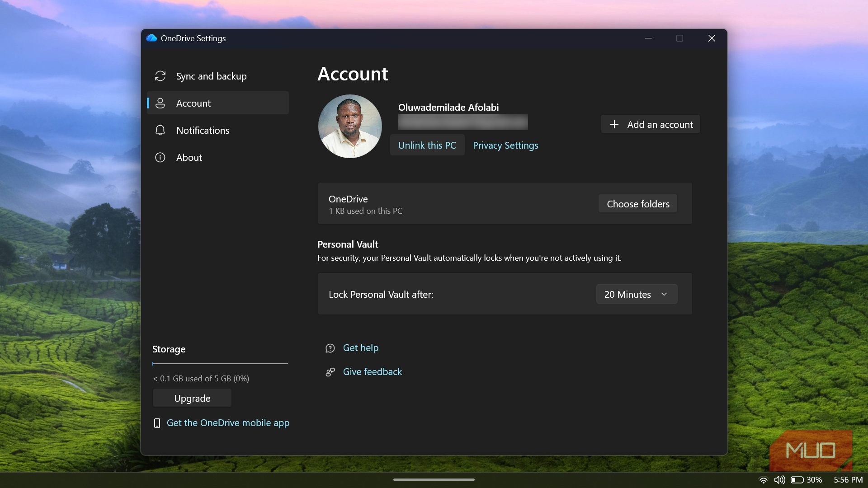Click the Wi-Fi icon in the system tray
This screenshot has height=488, width=868.
(x=764, y=480)
